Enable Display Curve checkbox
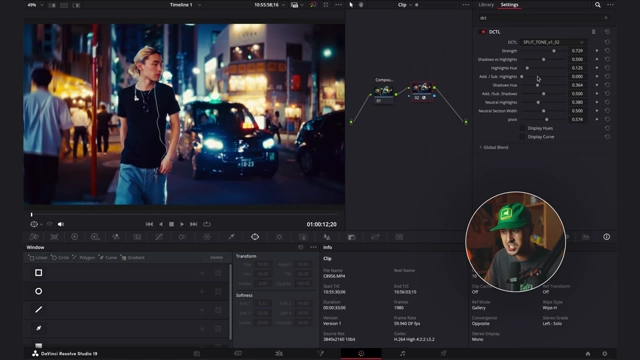 pyautogui.click(x=522, y=137)
